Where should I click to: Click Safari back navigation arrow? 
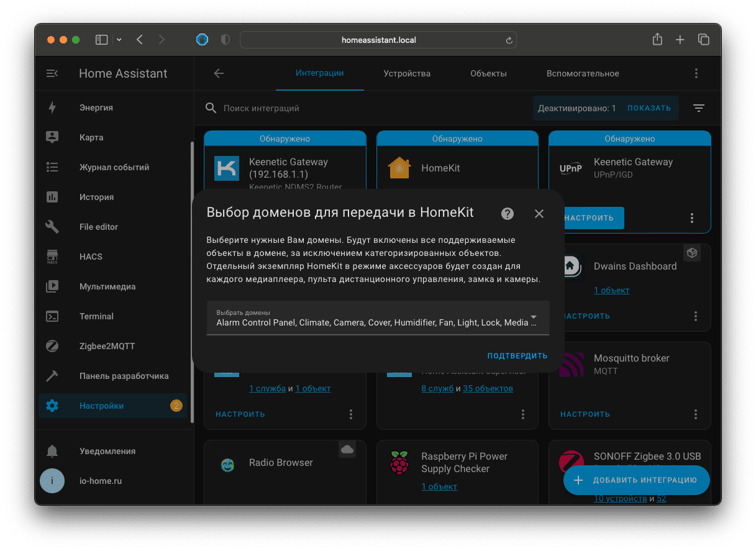pyautogui.click(x=140, y=40)
